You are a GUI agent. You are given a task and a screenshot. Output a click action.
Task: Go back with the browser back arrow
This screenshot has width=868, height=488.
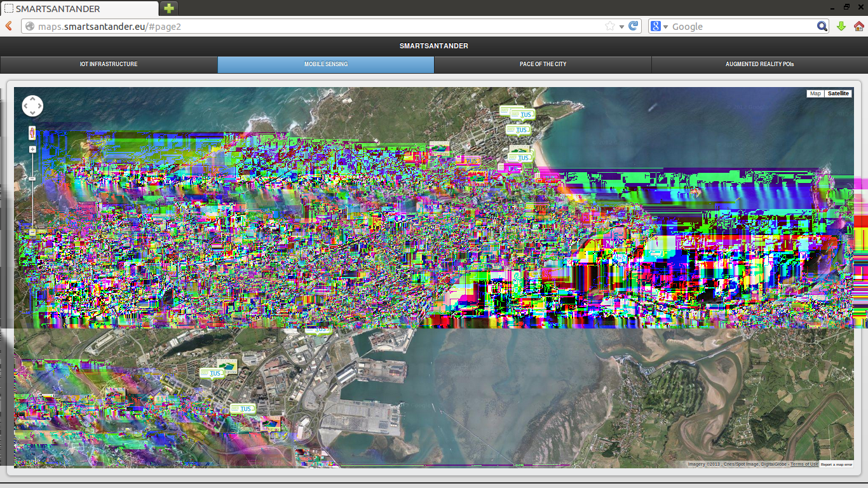[9, 26]
